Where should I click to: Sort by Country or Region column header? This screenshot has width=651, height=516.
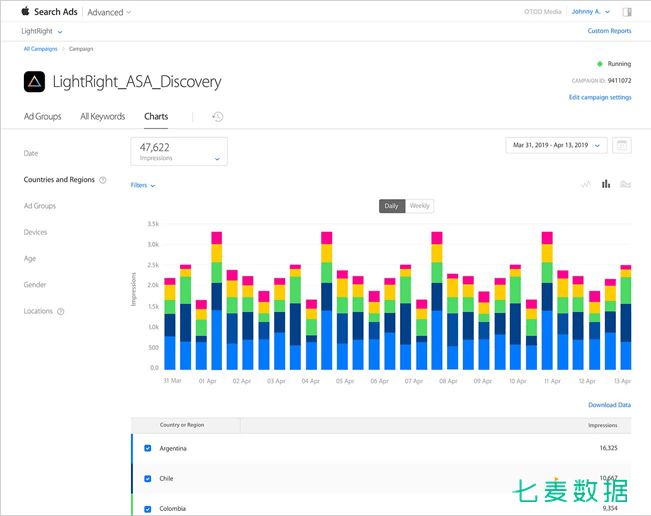(x=182, y=425)
